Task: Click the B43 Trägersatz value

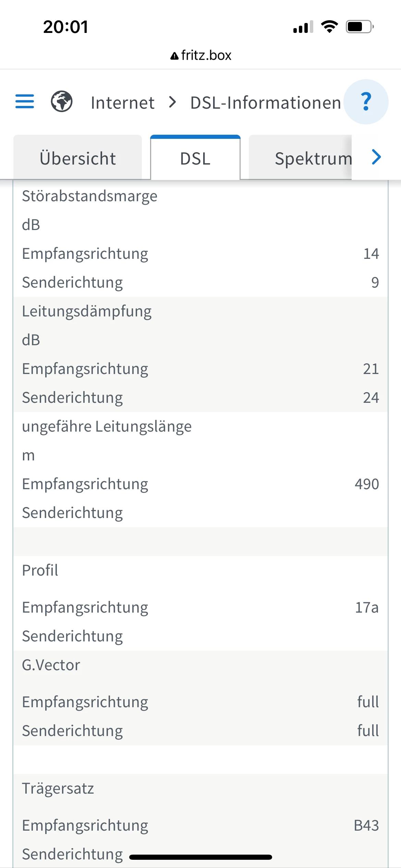Action: coord(366,825)
